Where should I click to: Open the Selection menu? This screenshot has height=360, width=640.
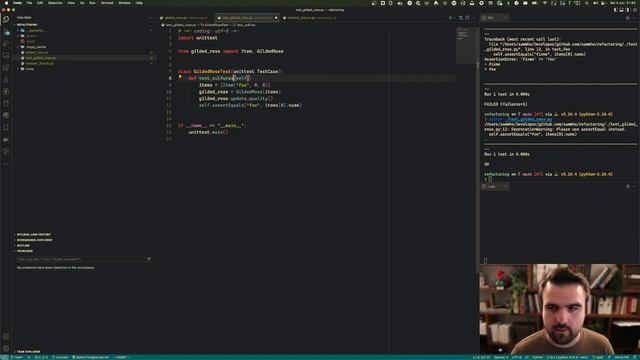click(56, 3)
